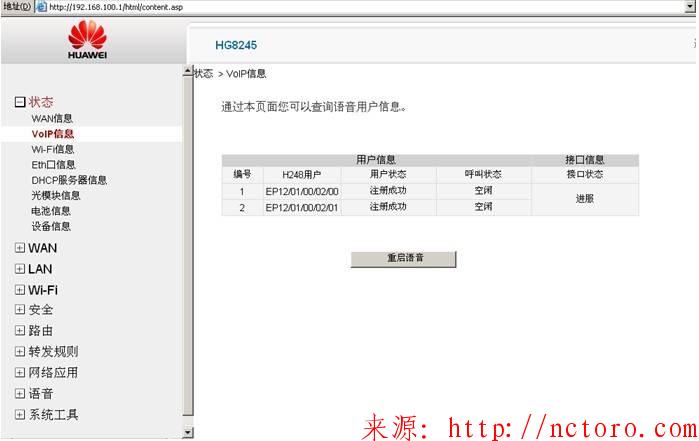The height and width of the screenshot is (441, 699).
Task: Expand the 网络应用 menu section
Action: point(20,372)
